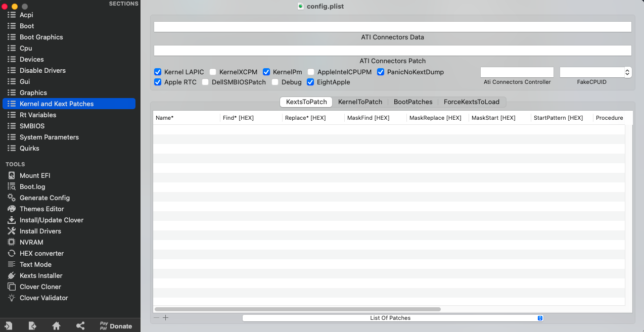Open the Mount EFI tool icon
Image resolution: width=644 pixels, height=332 pixels.
pyautogui.click(x=11, y=175)
